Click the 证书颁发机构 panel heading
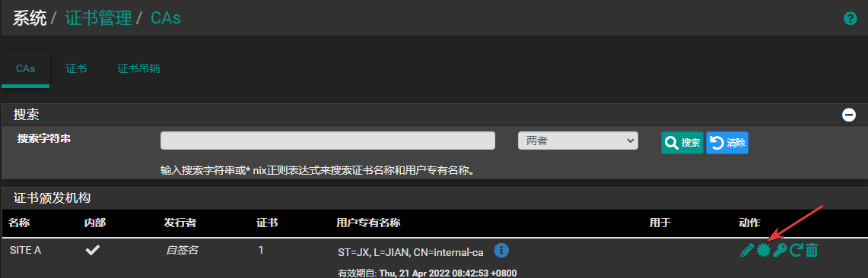 (52, 197)
